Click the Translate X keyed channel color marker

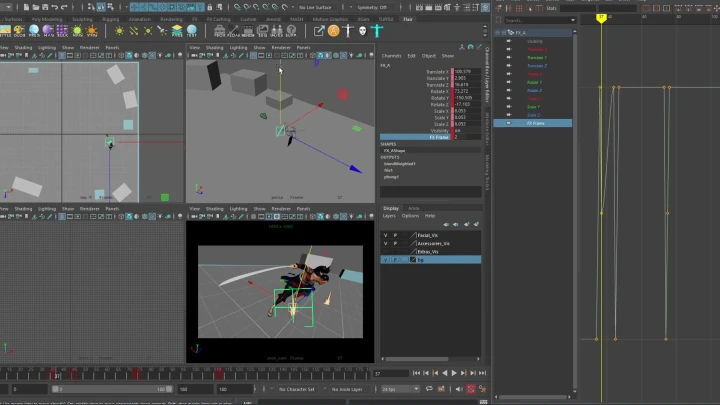[x=452, y=72]
